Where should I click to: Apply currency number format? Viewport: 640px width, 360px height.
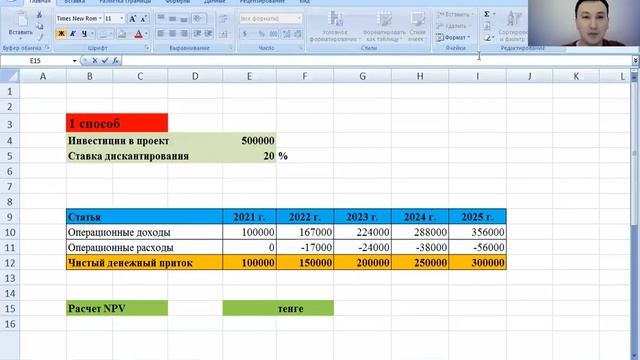pos(245,34)
